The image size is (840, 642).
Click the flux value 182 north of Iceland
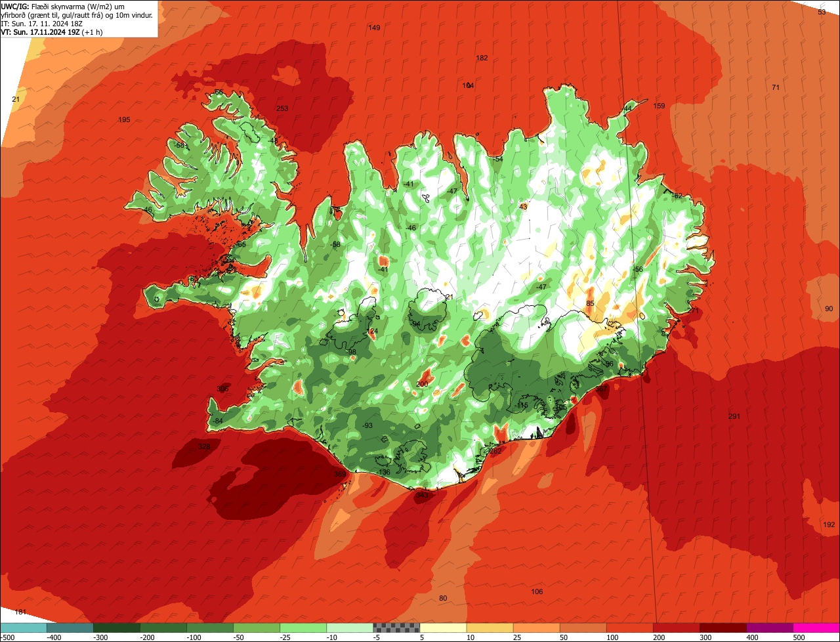coord(482,58)
